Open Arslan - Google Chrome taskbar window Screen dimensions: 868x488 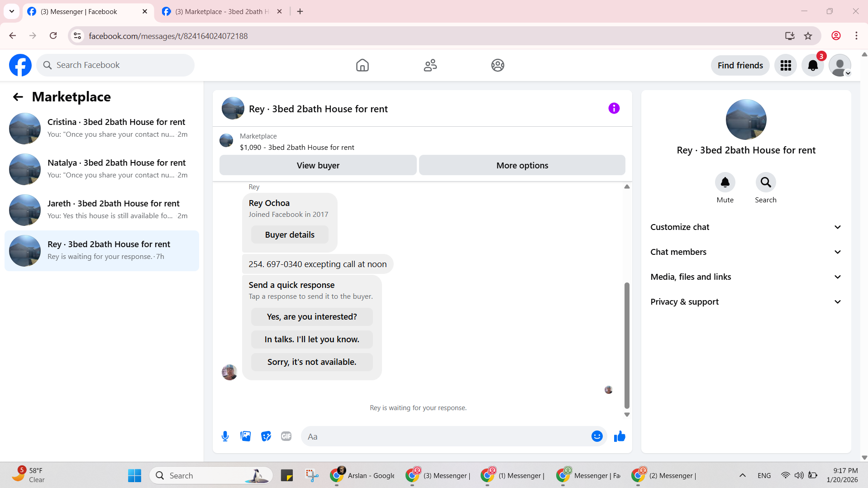(x=363, y=476)
